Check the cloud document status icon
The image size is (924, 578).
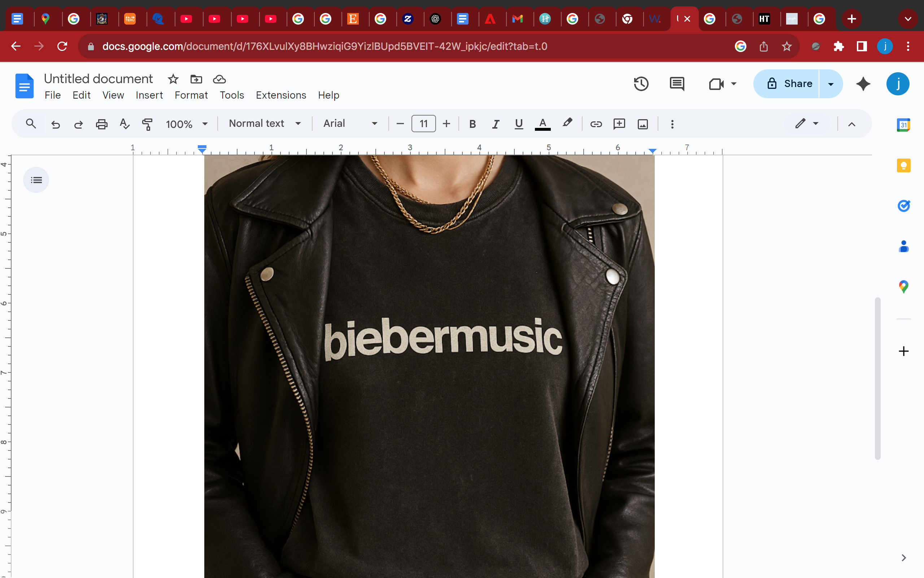(219, 79)
